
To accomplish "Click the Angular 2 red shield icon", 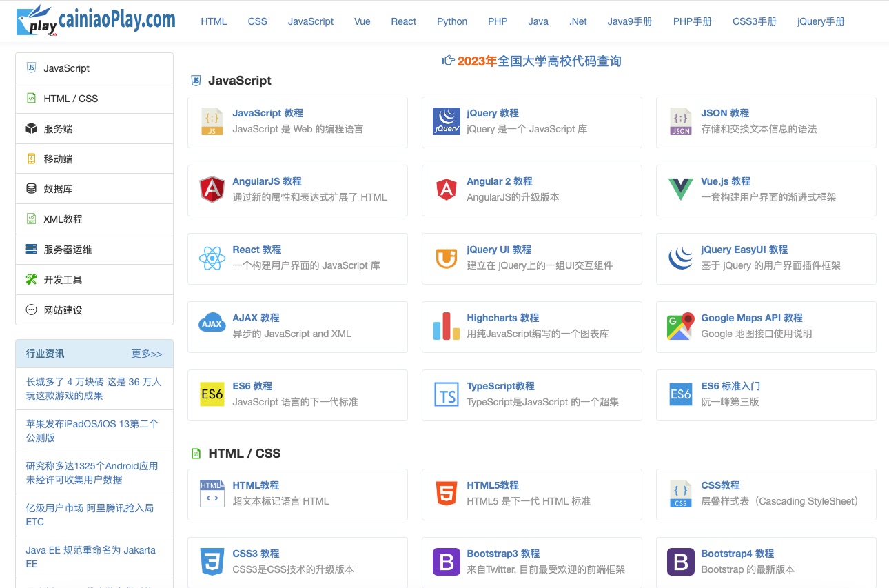I will pos(447,190).
